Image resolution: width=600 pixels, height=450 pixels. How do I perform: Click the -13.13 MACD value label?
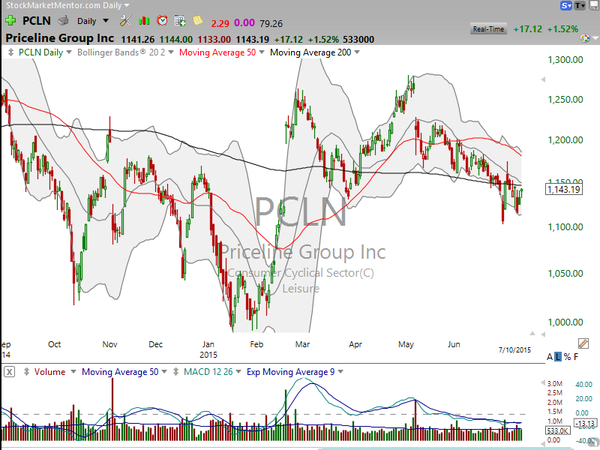point(586,423)
